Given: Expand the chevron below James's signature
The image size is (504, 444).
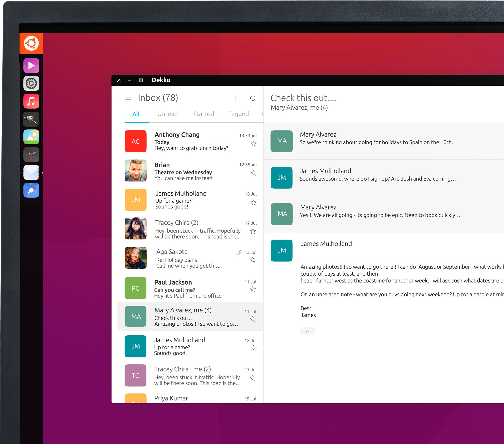Looking at the screenshot, I should tap(308, 331).
